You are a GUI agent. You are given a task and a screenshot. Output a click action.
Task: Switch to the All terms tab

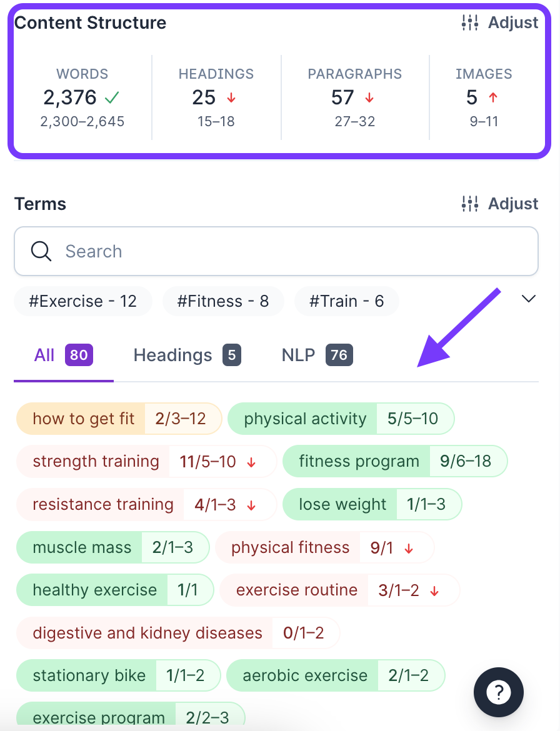pyautogui.click(x=63, y=356)
